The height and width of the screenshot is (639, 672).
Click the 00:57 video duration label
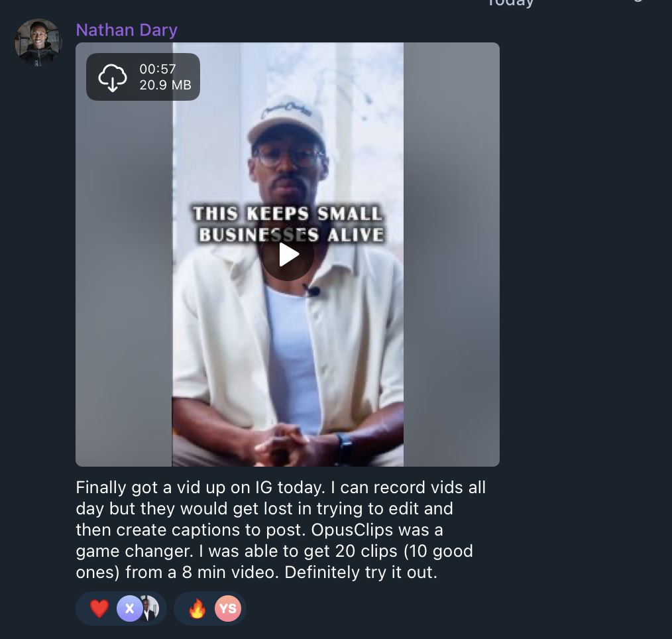[158, 69]
